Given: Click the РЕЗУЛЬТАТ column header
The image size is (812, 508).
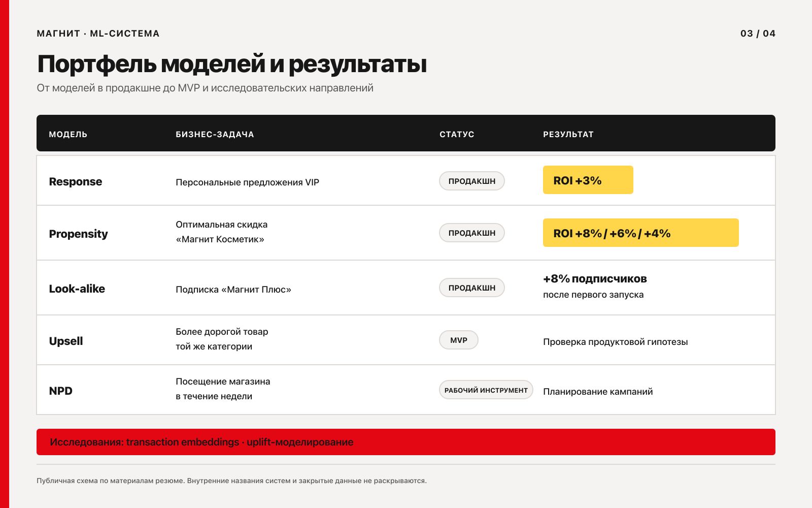Looking at the screenshot, I should [568, 134].
